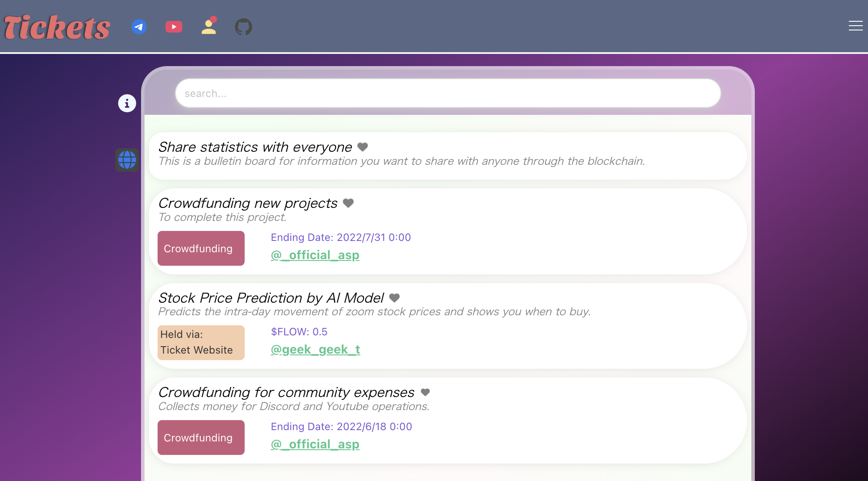This screenshot has height=481, width=868.
Task: Heart the Crowdfunding new projects post
Action: [x=347, y=203]
